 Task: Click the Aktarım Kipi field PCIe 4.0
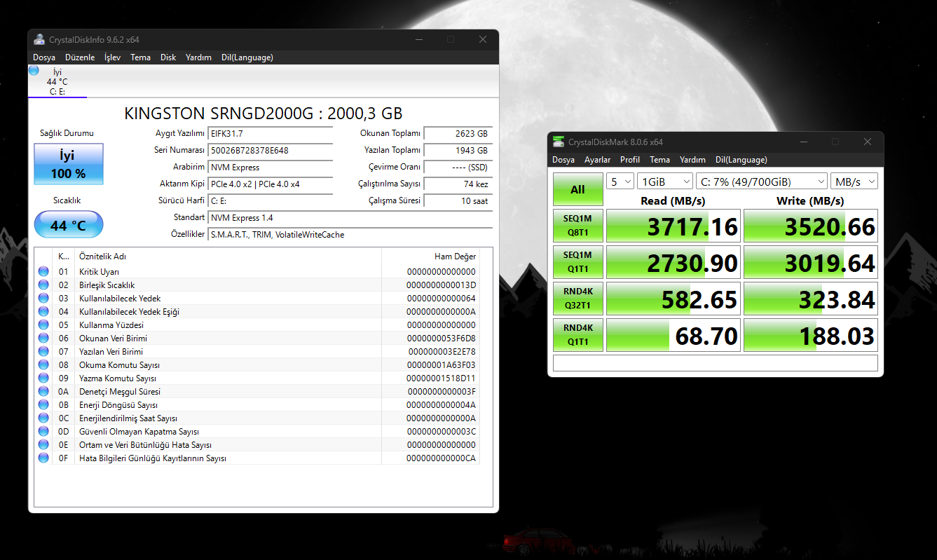(x=271, y=184)
